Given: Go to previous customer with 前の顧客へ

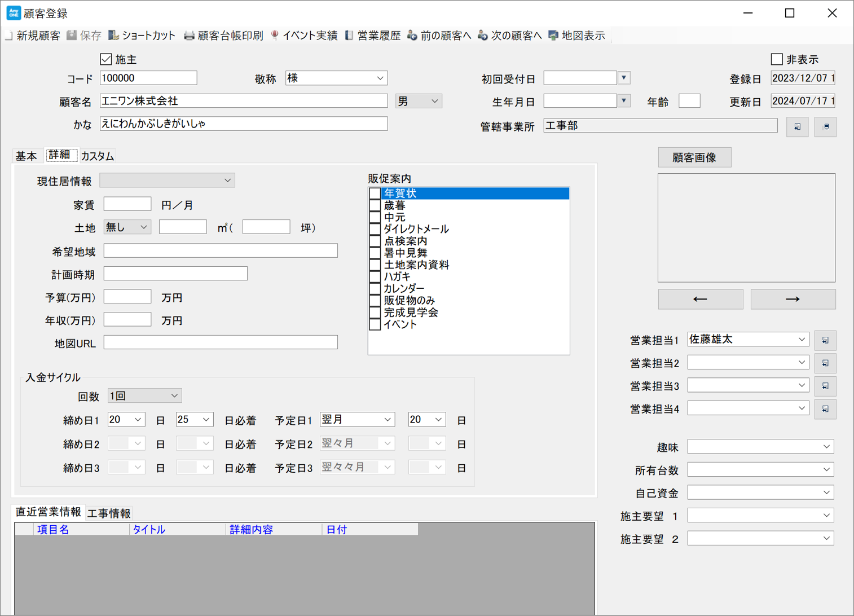Looking at the screenshot, I should click(x=439, y=36).
